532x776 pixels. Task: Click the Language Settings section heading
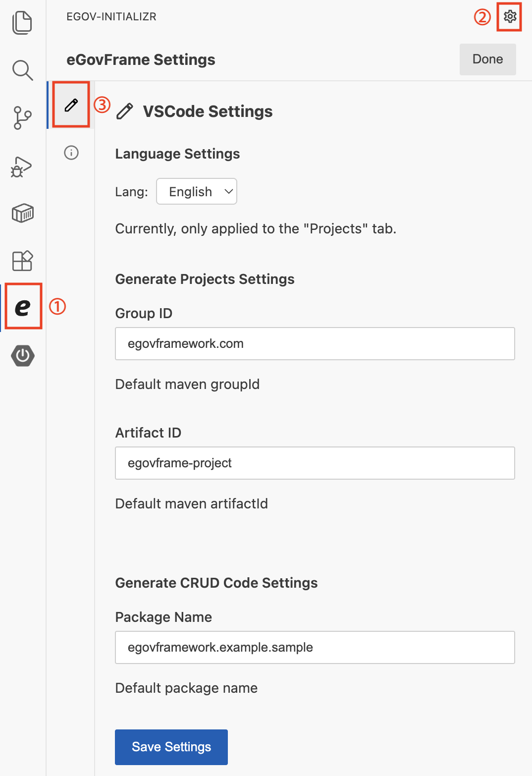pos(177,154)
